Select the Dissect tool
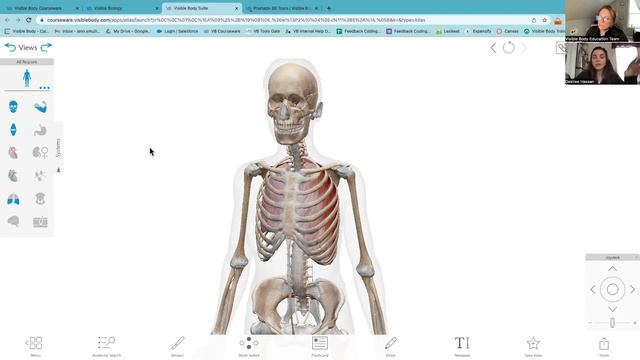This screenshot has width=640, height=360. tap(177, 347)
